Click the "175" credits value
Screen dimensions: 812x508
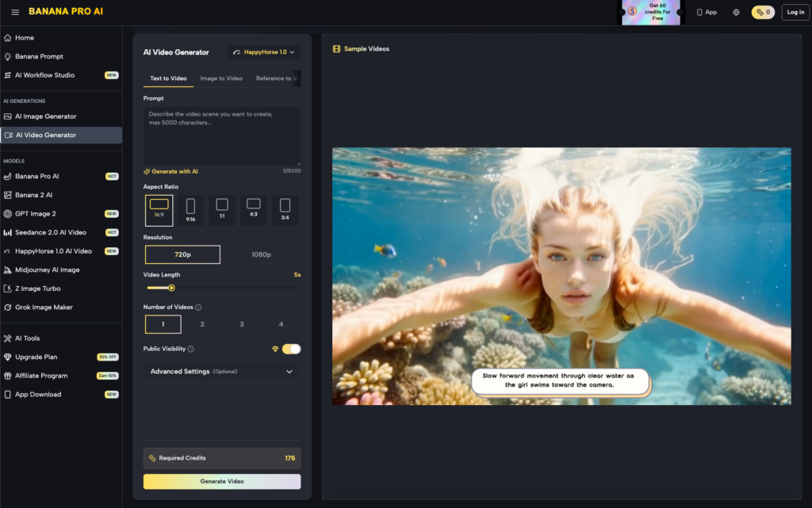pyautogui.click(x=289, y=458)
